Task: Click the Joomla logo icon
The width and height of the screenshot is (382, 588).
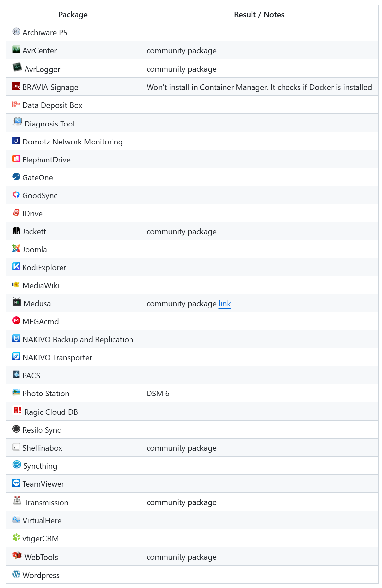Action: tap(16, 249)
